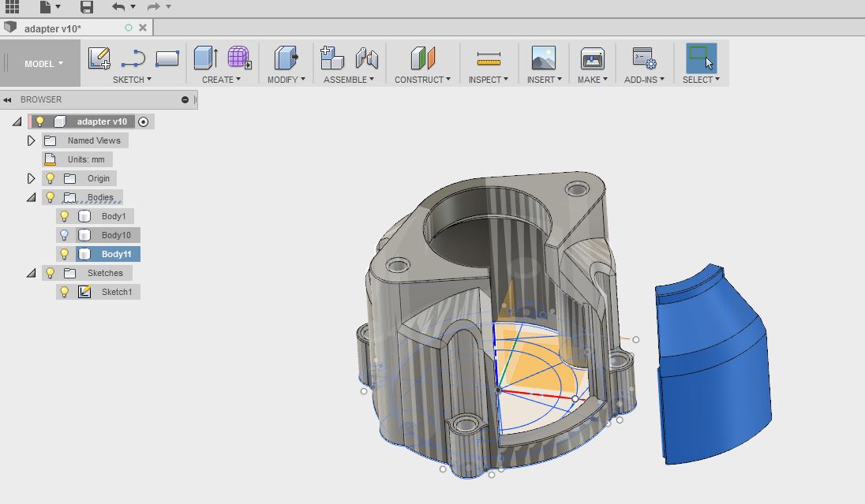
Task: Collapse the Bodies folder
Action: [32, 197]
